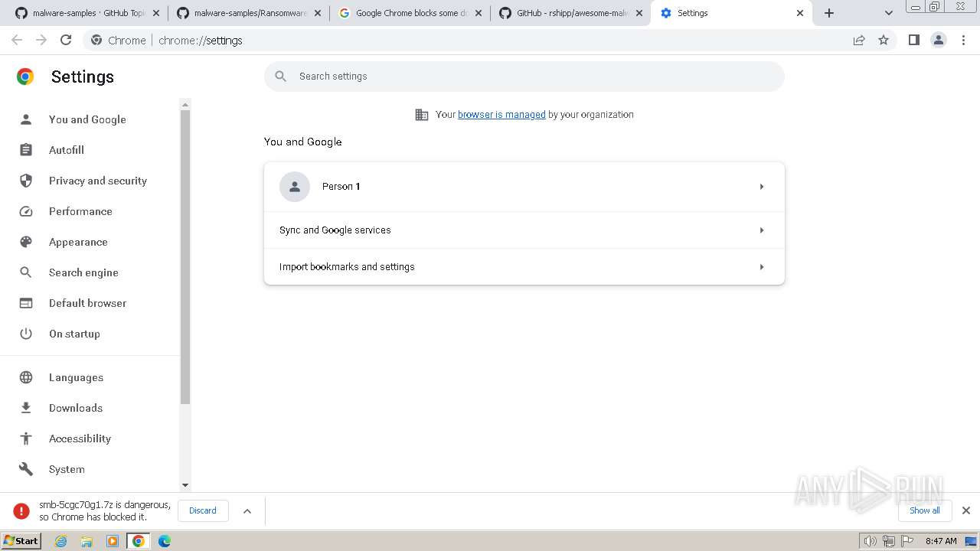The height and width of the screenshot is (551, 980).
Task: Open Search engine magnifier icon in sidebar
Action: pyautogui.click(x=26, y=272)
